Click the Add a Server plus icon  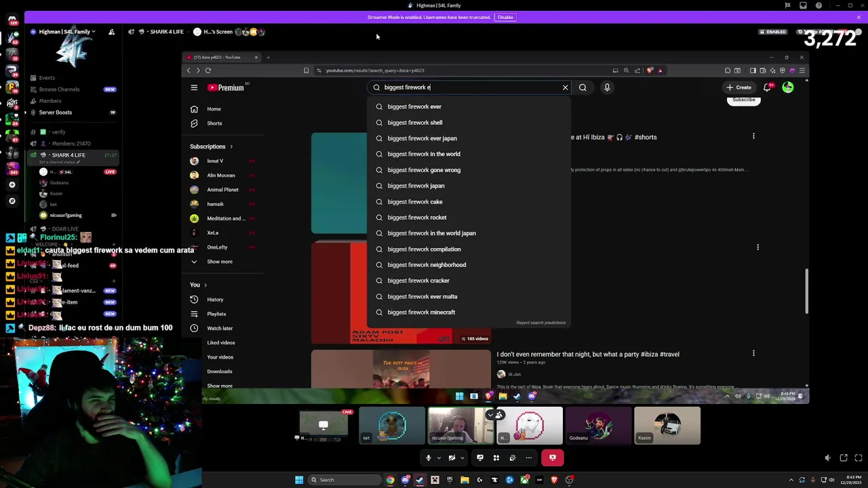tap(12, 184)
